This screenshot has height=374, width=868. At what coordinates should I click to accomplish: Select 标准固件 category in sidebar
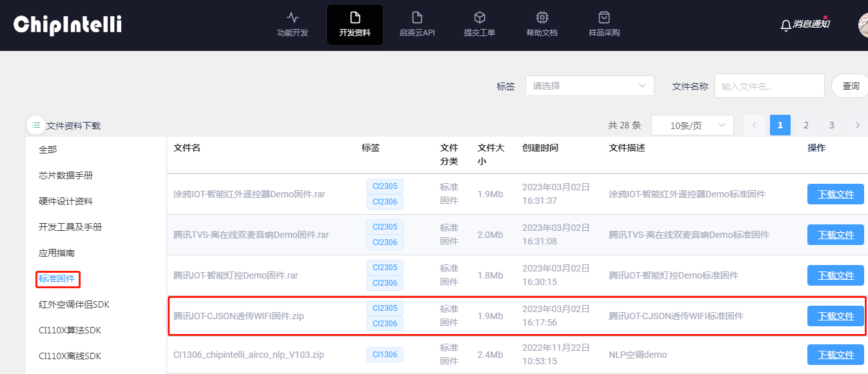pyautogui.click(x=57, y=279)
